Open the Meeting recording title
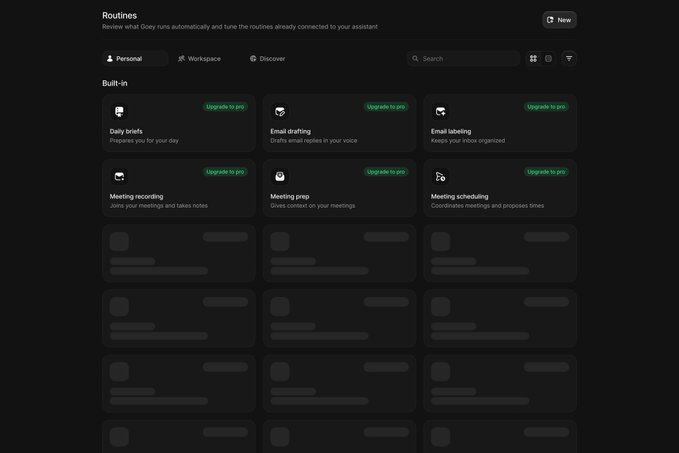This screenshot has height=453, width=679. click(x=136, y=196)
